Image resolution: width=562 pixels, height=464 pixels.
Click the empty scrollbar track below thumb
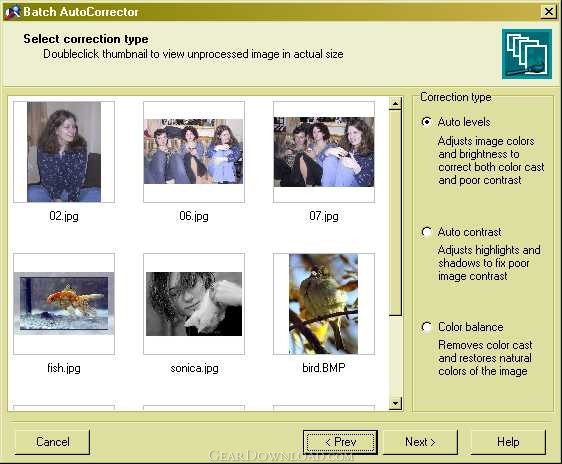tap(395, 357)
